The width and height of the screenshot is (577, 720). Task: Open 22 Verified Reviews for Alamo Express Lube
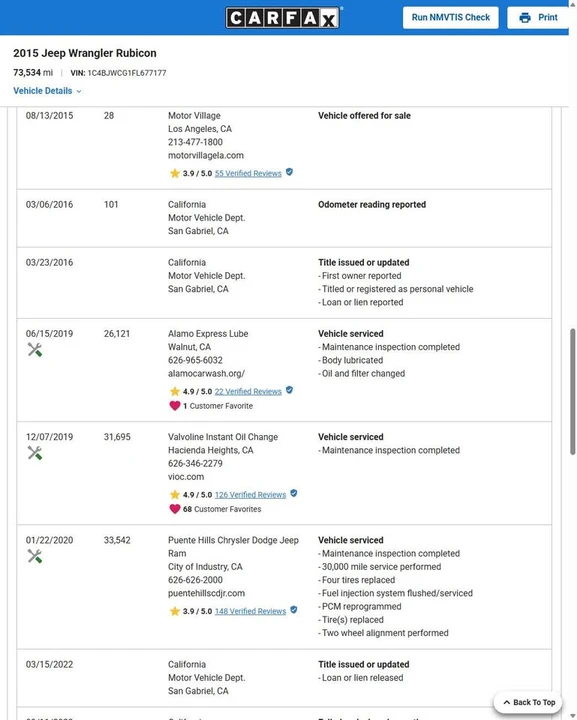coord(248,391)
